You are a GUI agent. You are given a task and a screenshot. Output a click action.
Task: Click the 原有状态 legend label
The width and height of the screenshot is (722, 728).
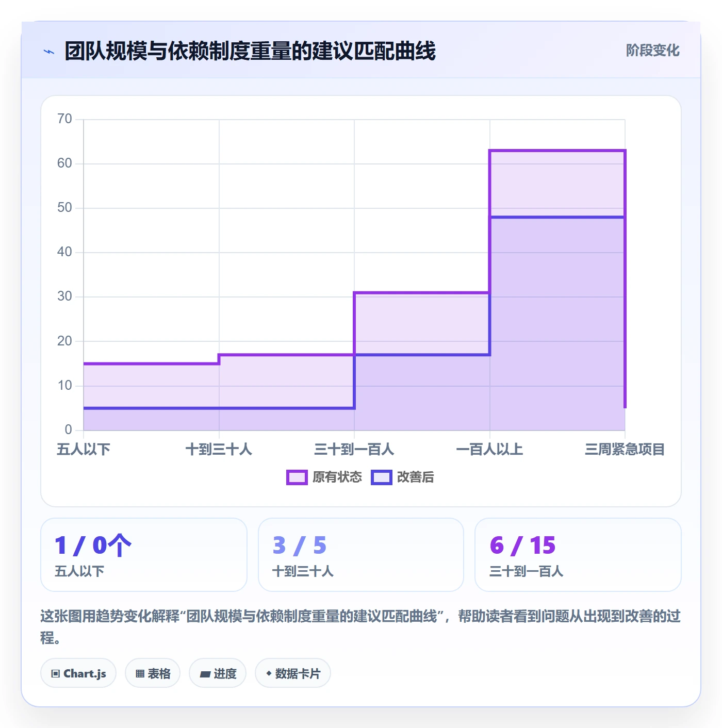tap(337, 477)
